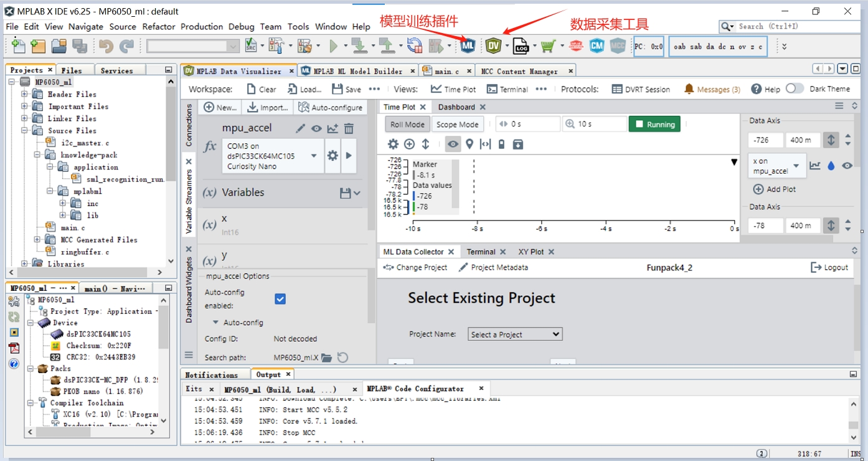Launch the DV Data Visualizer toolbar icon
Image resolution: width=868 pixels, height=461 pixels.
click(494, 46)
